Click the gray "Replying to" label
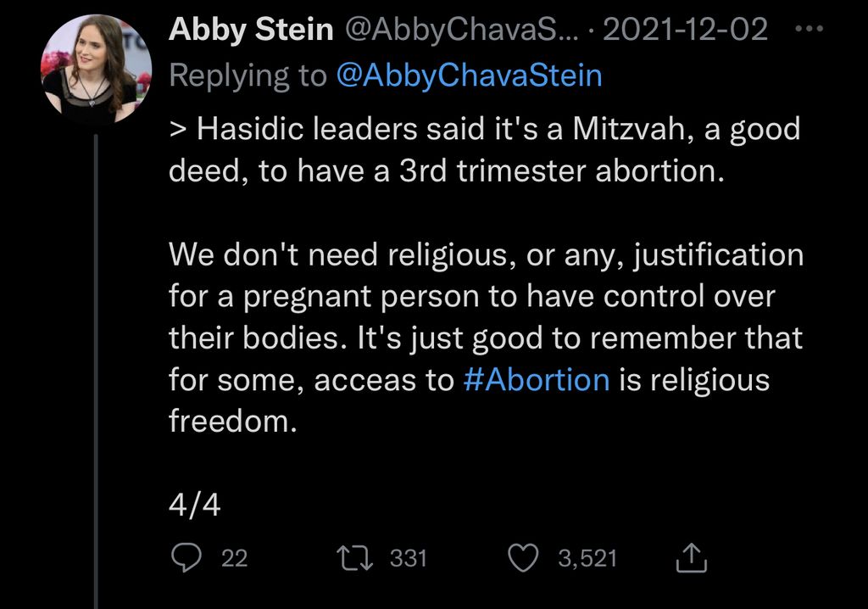 248,75
